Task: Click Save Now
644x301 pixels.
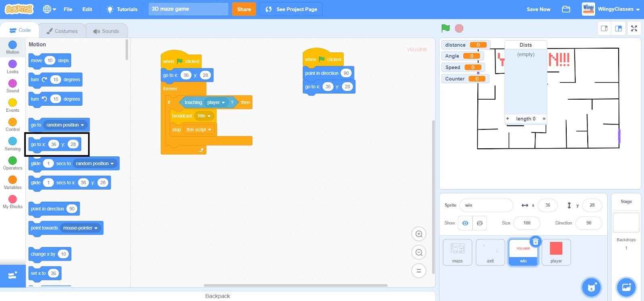Action: 538,9
